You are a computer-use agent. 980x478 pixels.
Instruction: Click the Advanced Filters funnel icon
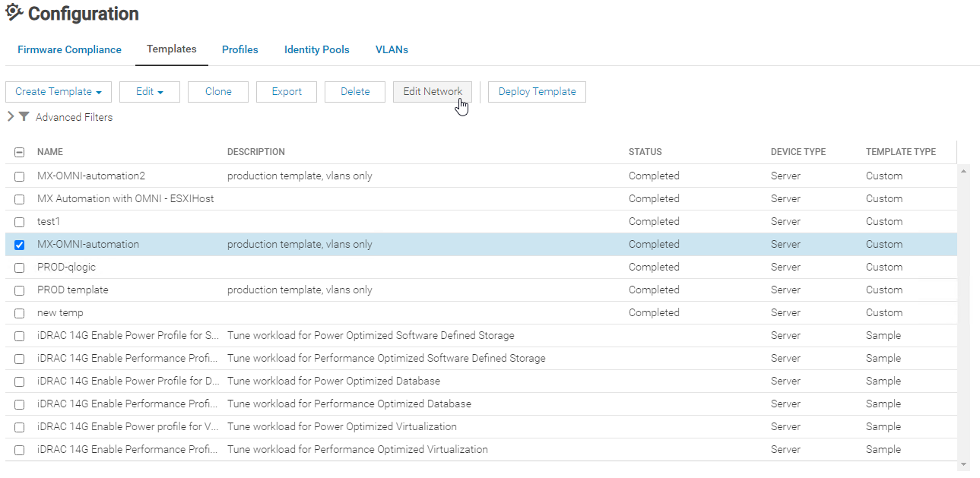[x=24, y=117]
